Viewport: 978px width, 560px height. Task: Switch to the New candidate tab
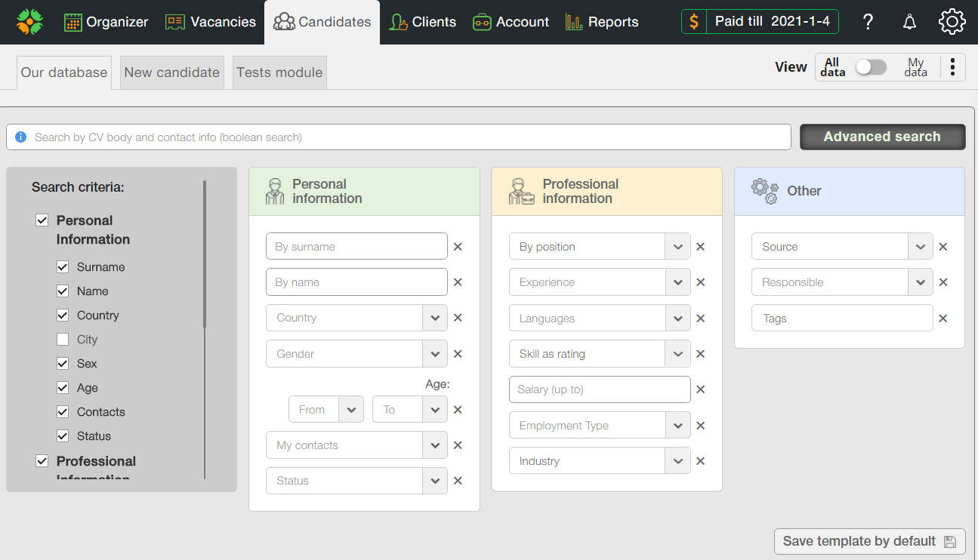(171, 72)
